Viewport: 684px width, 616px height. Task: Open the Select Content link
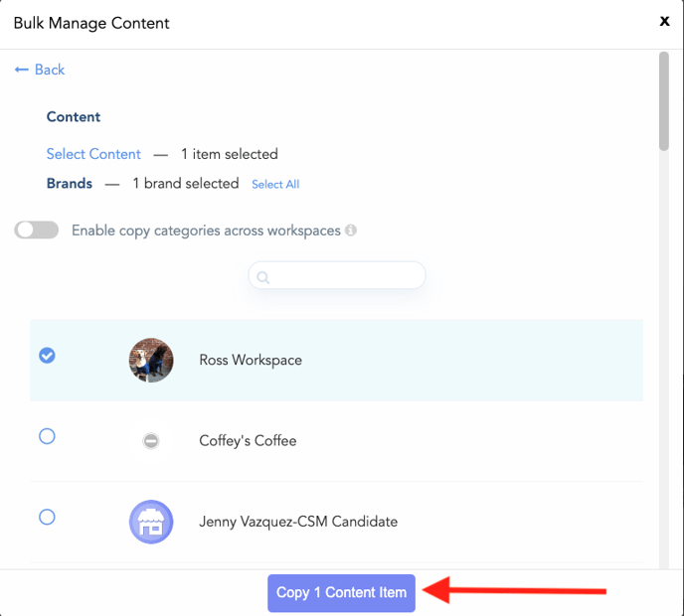click(93, 154)
